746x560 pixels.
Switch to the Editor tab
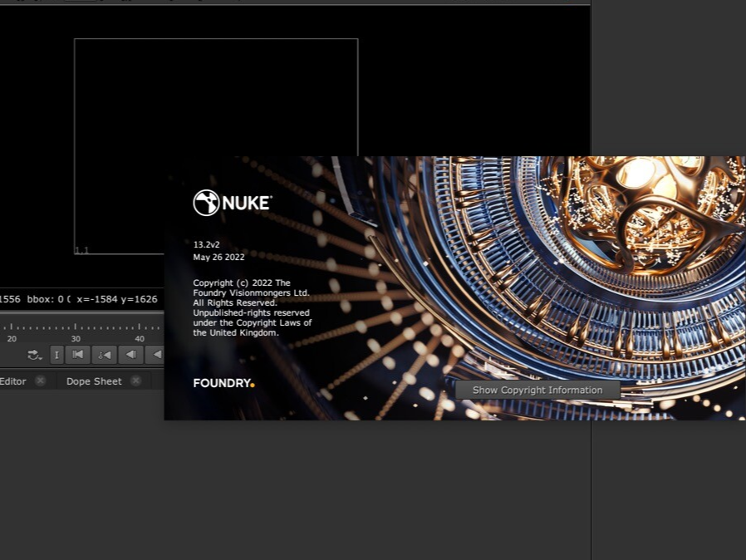coord(12,381)
